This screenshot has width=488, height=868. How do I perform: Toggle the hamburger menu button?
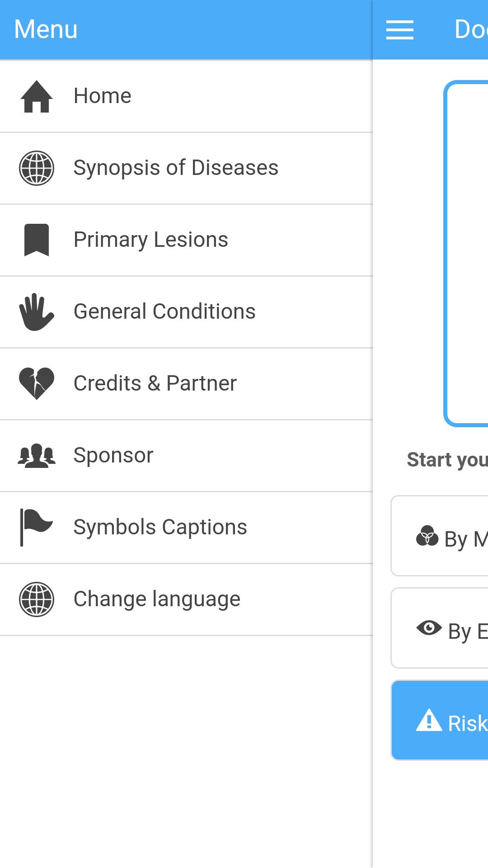400,30
